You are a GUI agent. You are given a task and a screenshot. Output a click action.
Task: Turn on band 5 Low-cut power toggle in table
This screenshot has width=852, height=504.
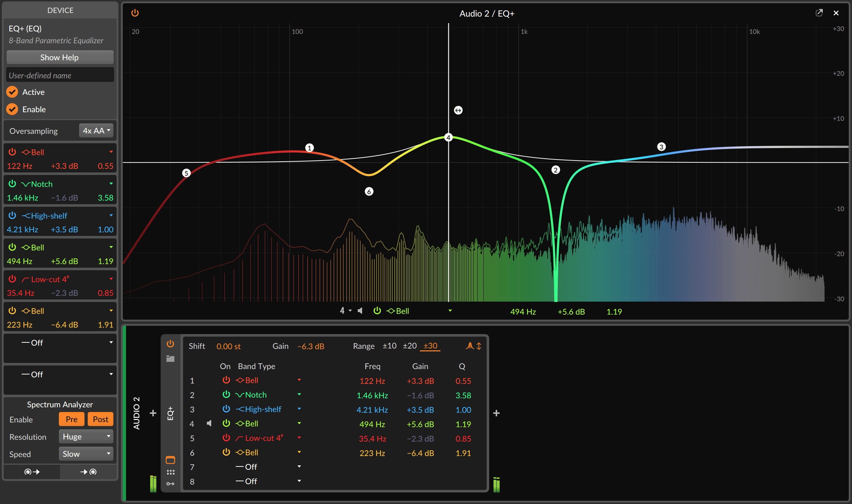pyautogui.click(x=226, y=438)
